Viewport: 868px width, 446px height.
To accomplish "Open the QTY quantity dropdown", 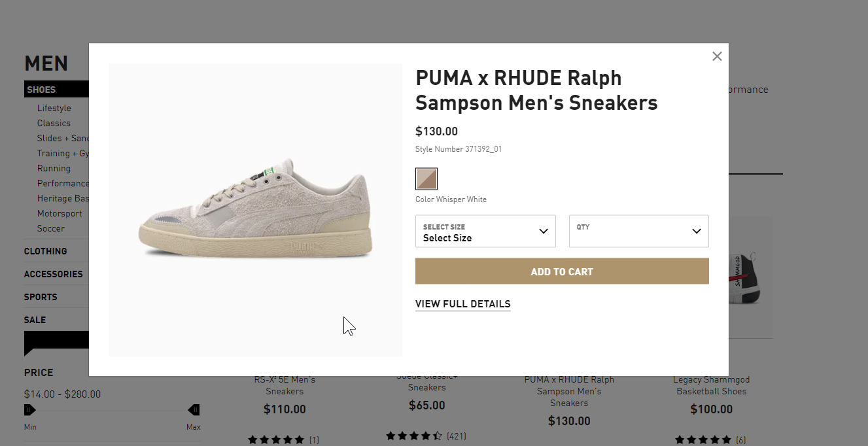I will 638,231.
